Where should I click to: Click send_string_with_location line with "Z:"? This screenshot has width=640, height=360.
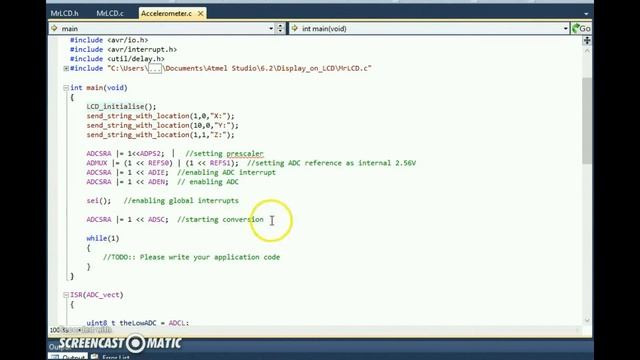[x=160, y=135]
